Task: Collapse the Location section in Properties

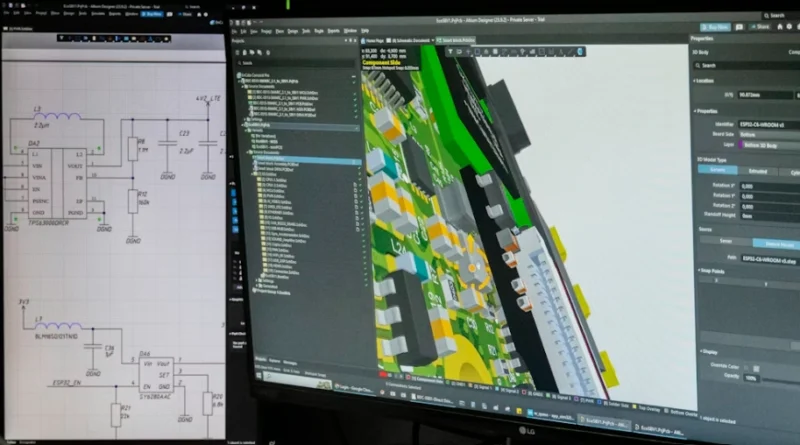Action: pos(695,81)
